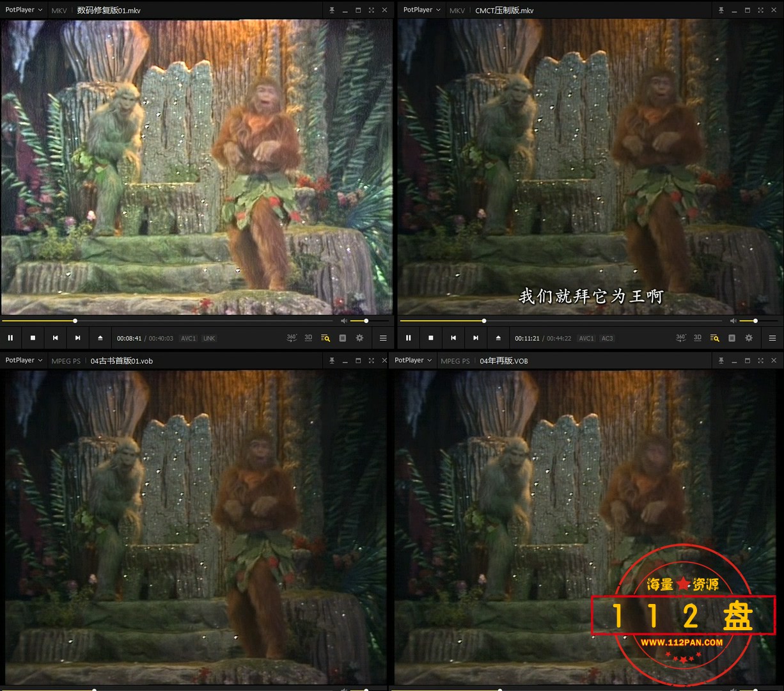This screenshot has width=784, height=691.
Task: Click total duration 00:40:03
Action: [161, 338]
